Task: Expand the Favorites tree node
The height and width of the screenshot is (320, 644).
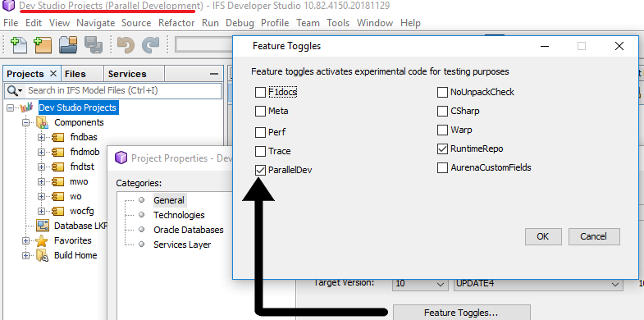Action: (26, 240)
